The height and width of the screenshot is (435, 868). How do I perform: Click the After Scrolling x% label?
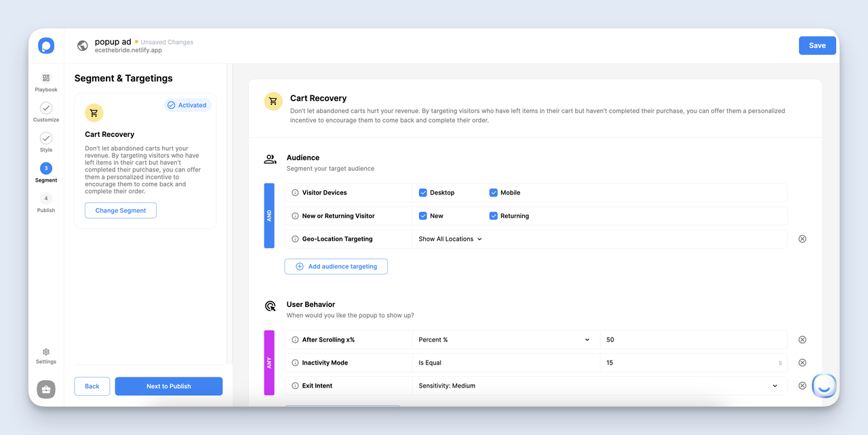pos(328,340)
